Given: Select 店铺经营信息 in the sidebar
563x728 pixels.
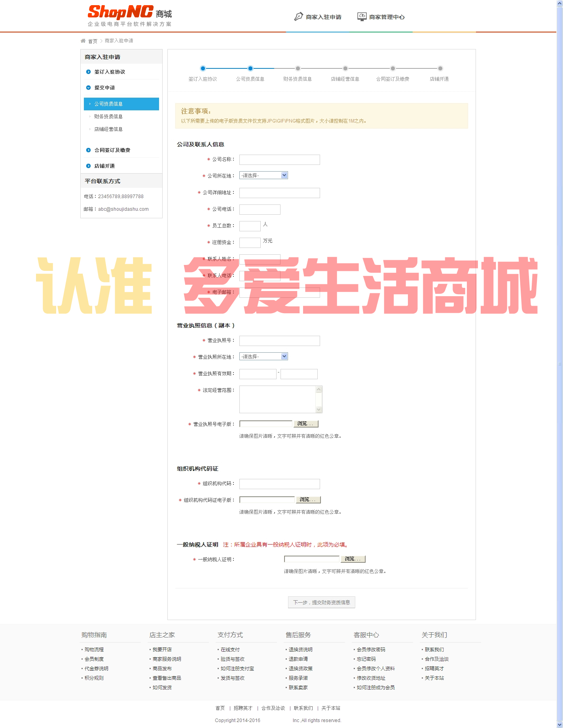Looking at the screenshot, I should (108, 129).
